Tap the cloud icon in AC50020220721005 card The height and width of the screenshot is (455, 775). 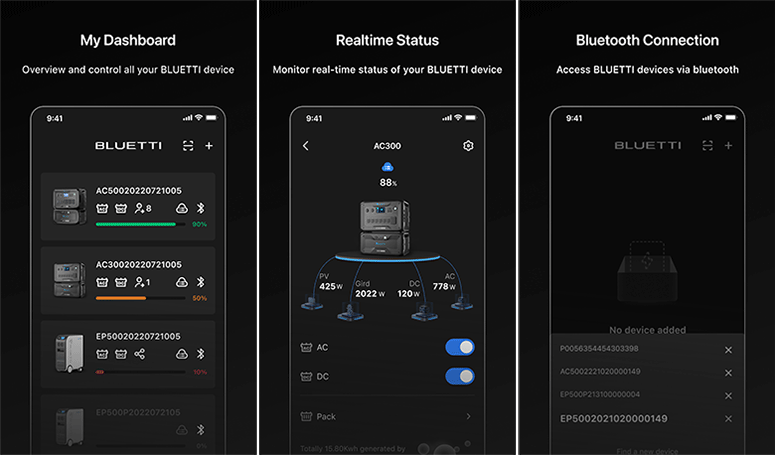pos(182,208)
